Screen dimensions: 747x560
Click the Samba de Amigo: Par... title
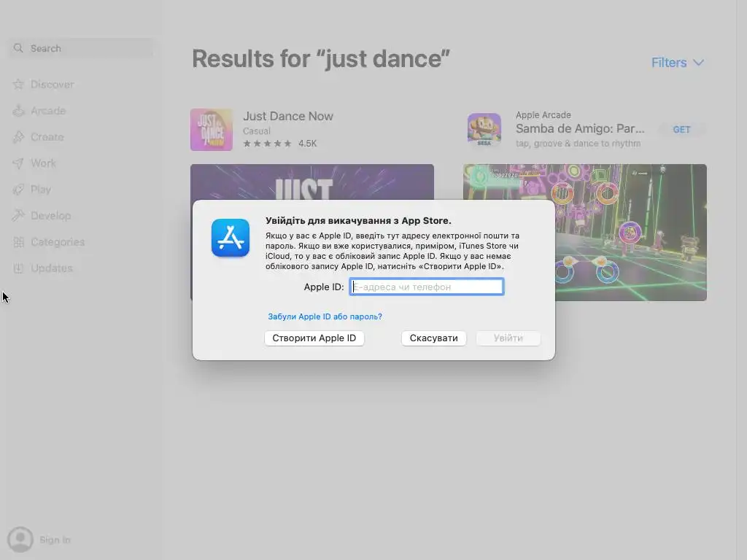(580, 128)
